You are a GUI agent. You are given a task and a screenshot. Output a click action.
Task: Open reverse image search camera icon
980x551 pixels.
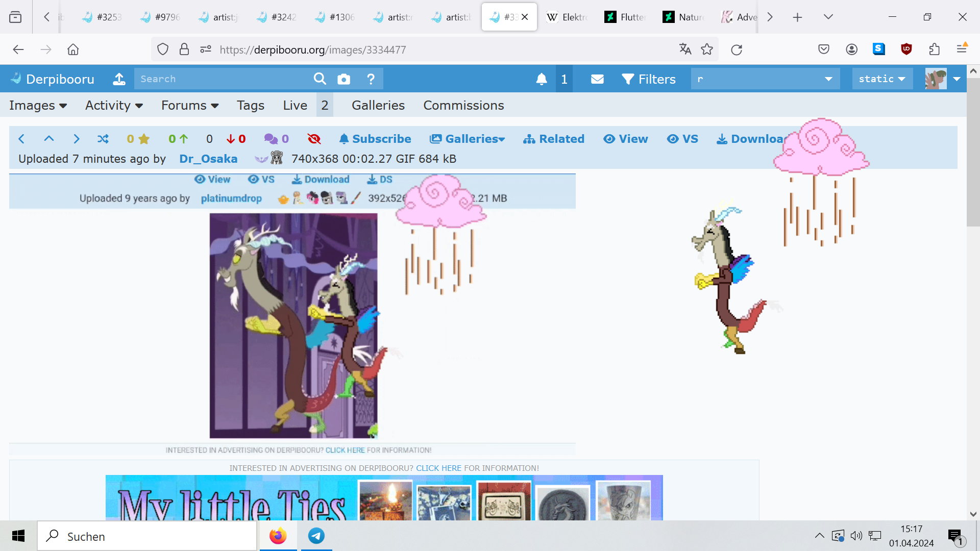tap(344, 79)
